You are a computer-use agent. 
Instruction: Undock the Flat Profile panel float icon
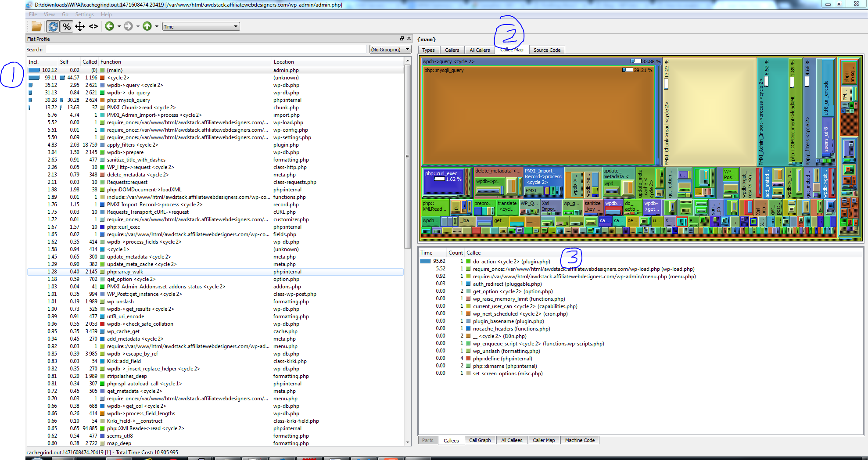[402, 39]
